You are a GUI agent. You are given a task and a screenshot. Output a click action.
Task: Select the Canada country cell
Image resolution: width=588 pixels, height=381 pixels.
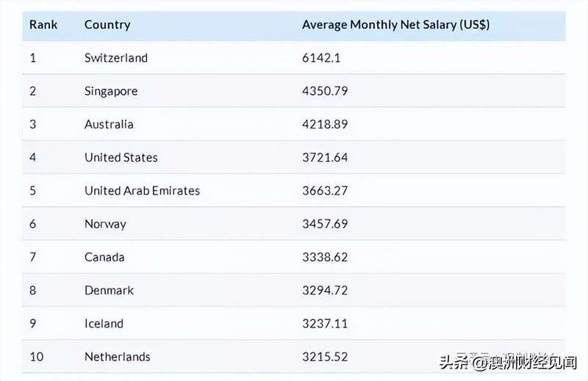(x=104, y=257)
